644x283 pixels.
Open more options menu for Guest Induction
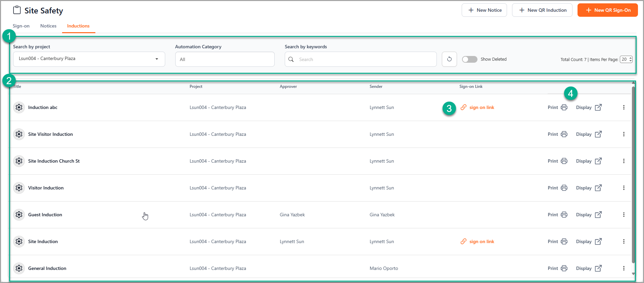[624, 215]
